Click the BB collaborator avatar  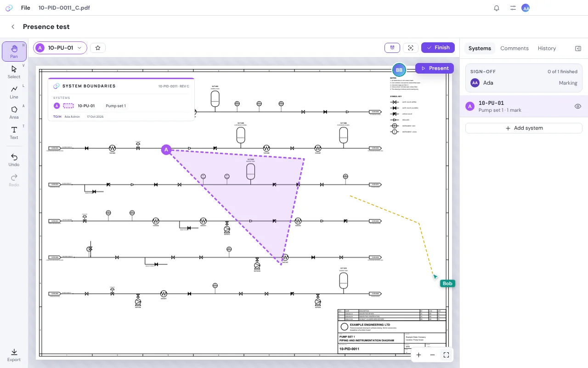point(399,70)
